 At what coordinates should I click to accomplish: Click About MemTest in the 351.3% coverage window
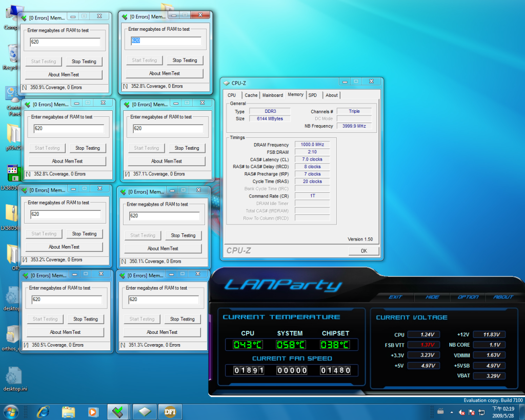coord(162,332)
